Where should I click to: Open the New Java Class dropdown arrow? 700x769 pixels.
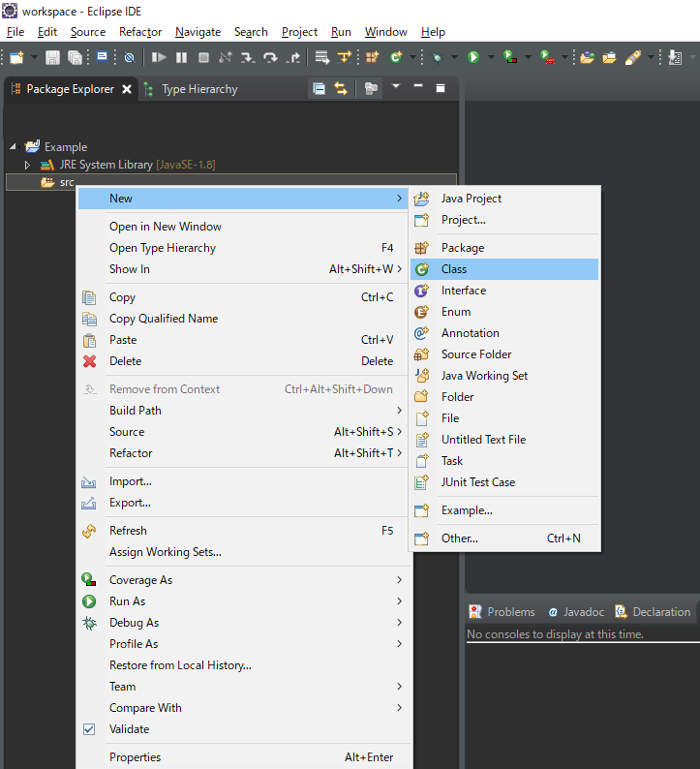[x=412, y=57]
